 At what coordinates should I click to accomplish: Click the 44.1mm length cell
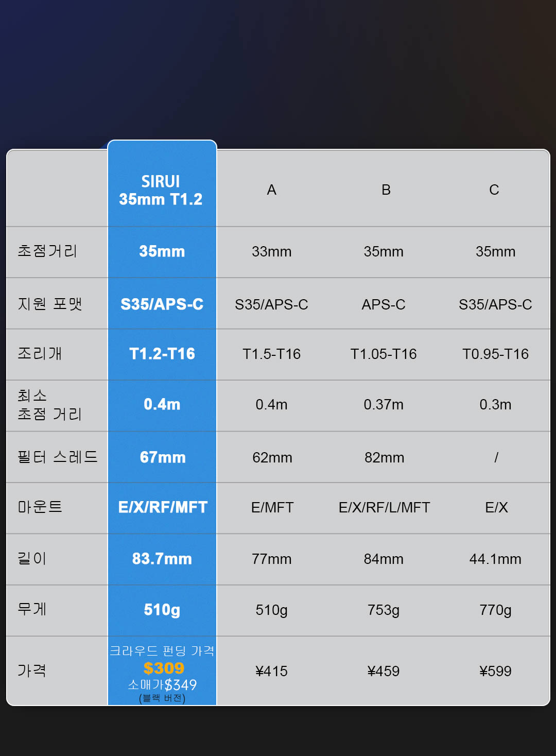click(x=495, y=559)
